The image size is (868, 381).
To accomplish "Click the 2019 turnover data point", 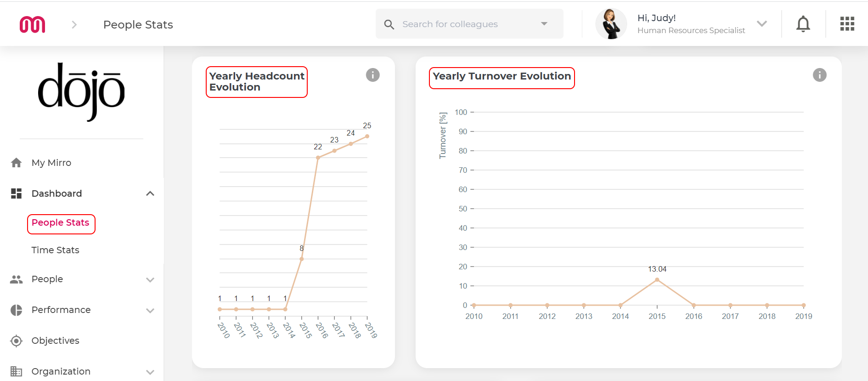I will (804, 305).
